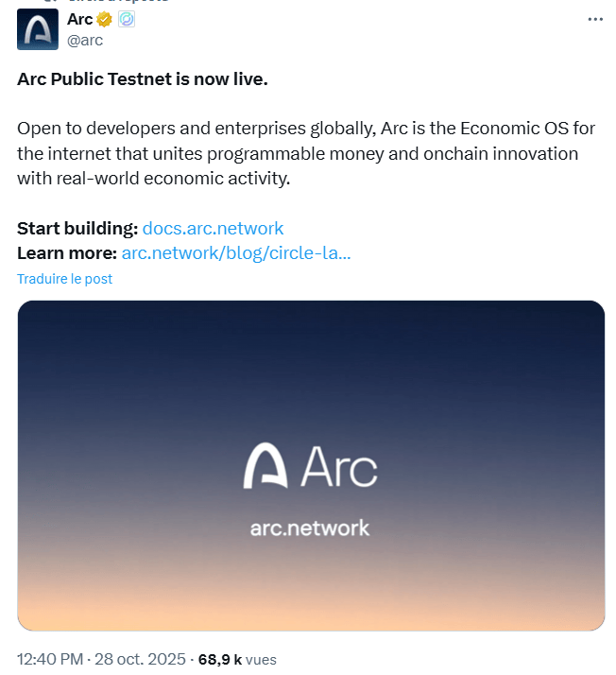Click the gold verified badge

point(104,20)
